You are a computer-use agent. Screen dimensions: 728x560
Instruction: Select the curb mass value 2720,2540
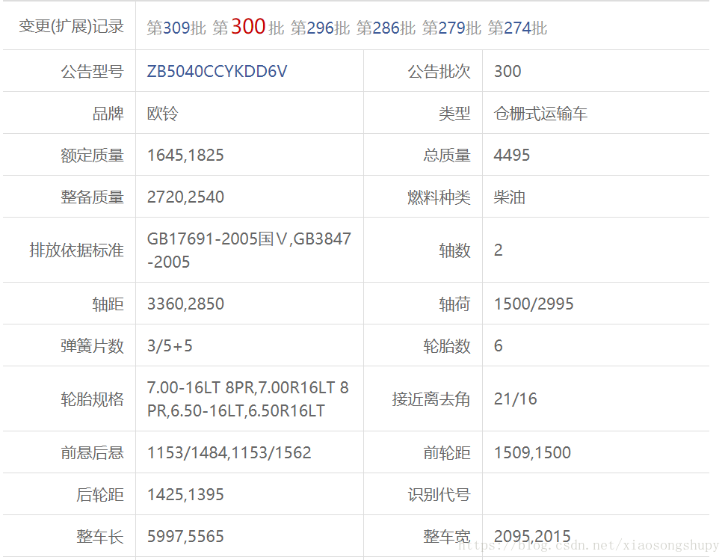click(185, 197)
